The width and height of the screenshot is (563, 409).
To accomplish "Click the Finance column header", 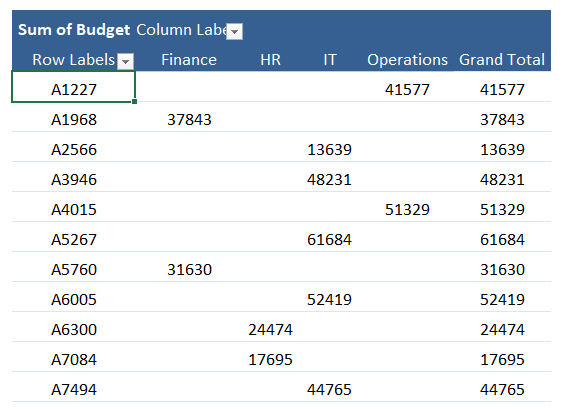I will coord(189,60).
